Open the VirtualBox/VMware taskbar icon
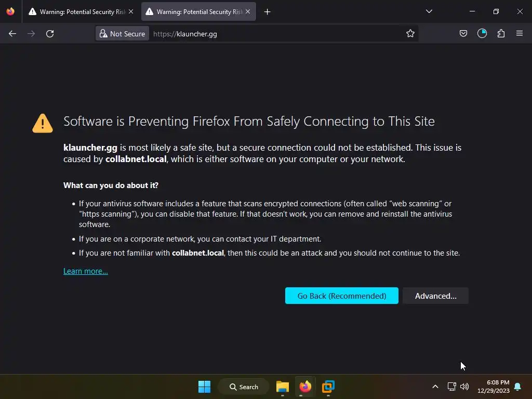Screen dimensions: 532x399 pyautogui.click(x=328, y=387)
